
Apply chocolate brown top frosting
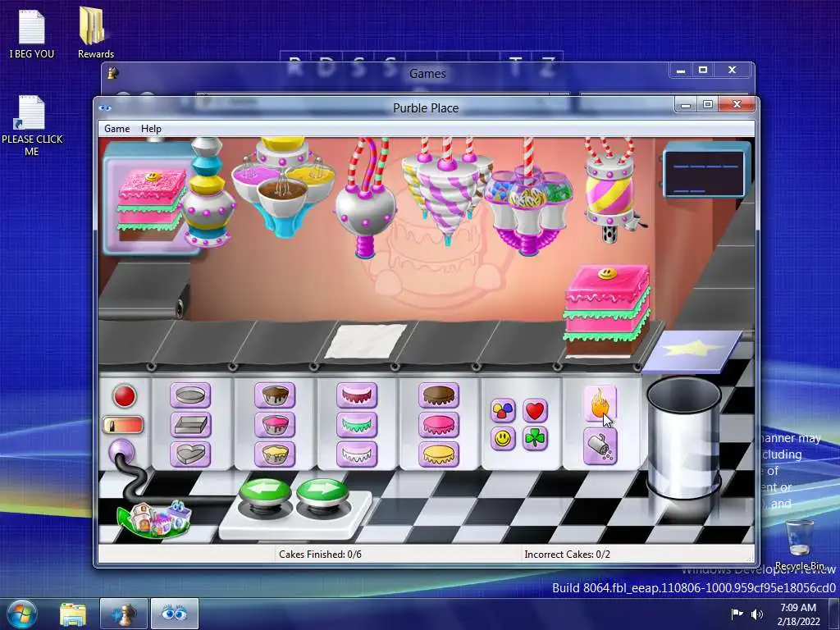[439, 395]
